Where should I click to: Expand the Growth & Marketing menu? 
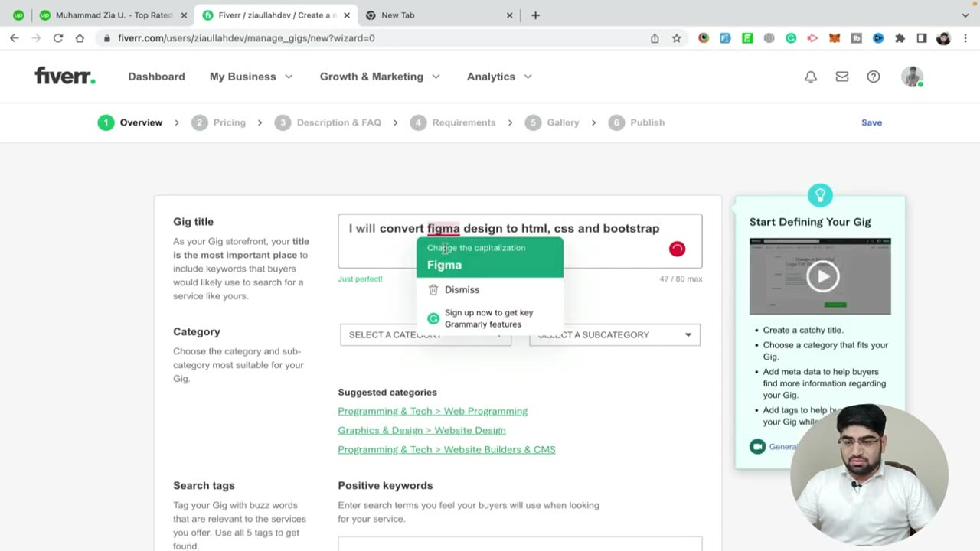pos(380,77)
